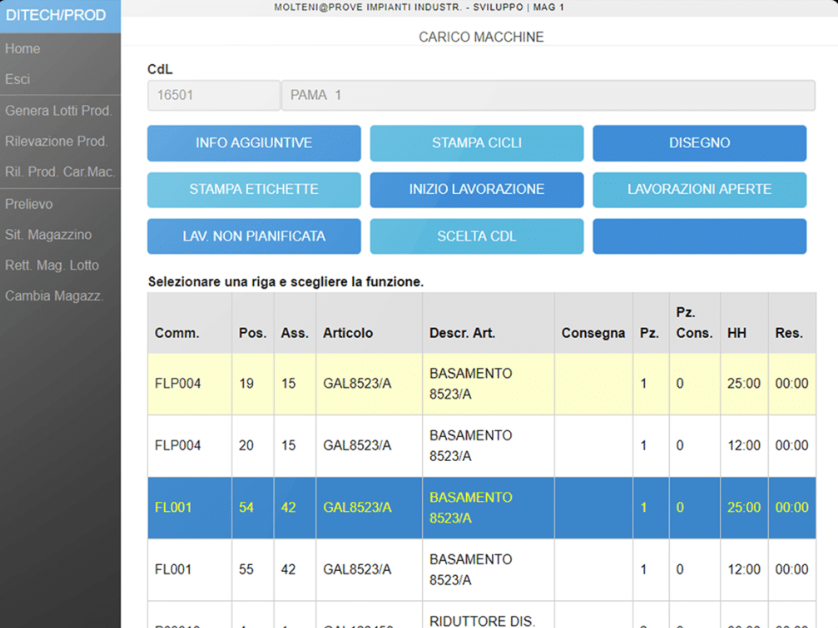Select LAV. NON PIANIFICATA option
The height and width of the screenshot is (628, 838).
[x=253, y=237]
